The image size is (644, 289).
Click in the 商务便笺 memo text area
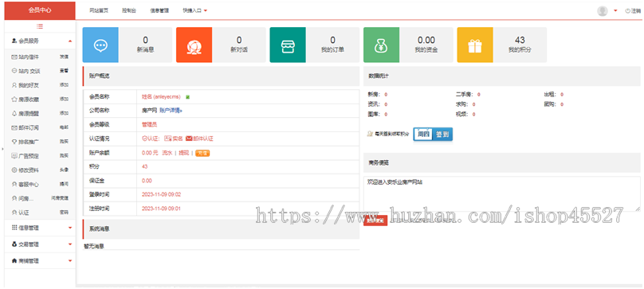coord(501,193)
